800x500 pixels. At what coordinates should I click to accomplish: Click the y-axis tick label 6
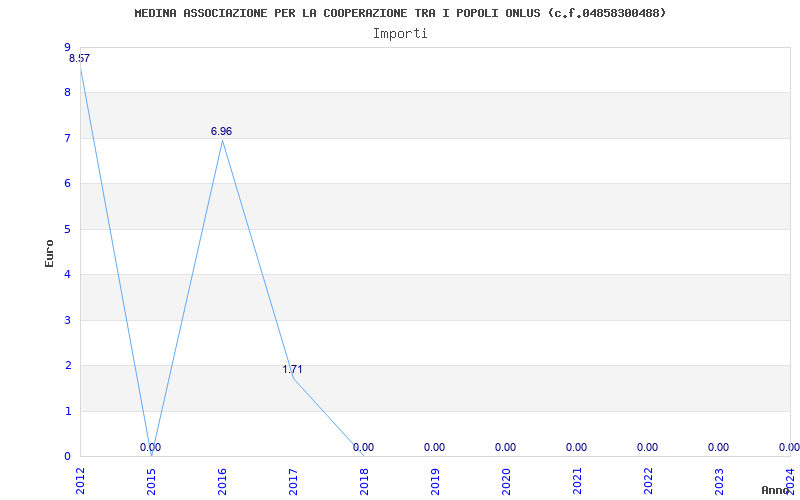click(67, 184)
